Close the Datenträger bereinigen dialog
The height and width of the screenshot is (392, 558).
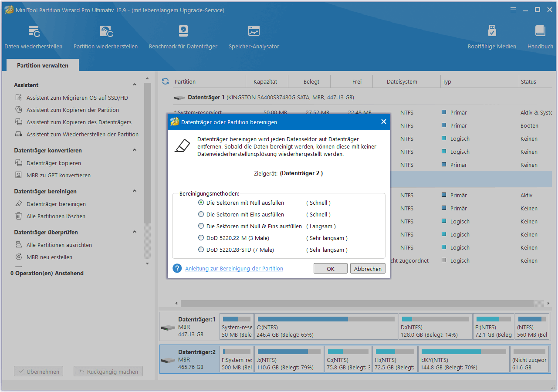[384, 122]
